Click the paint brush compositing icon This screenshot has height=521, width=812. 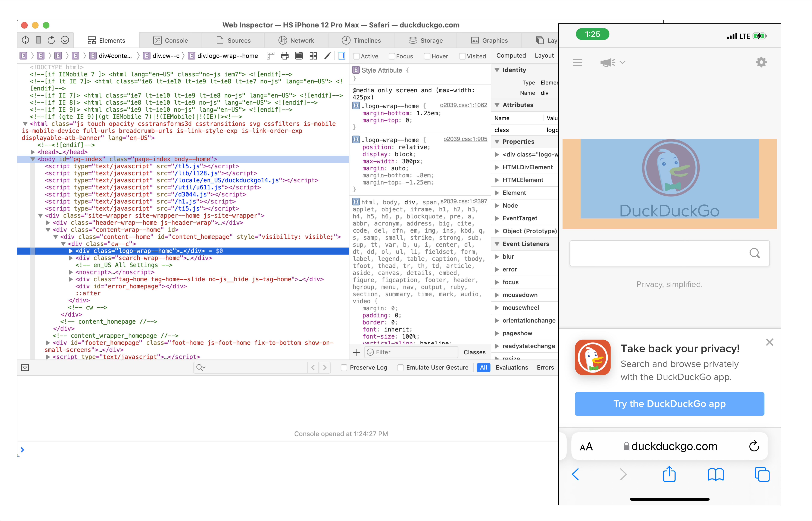tap(327, 56)
